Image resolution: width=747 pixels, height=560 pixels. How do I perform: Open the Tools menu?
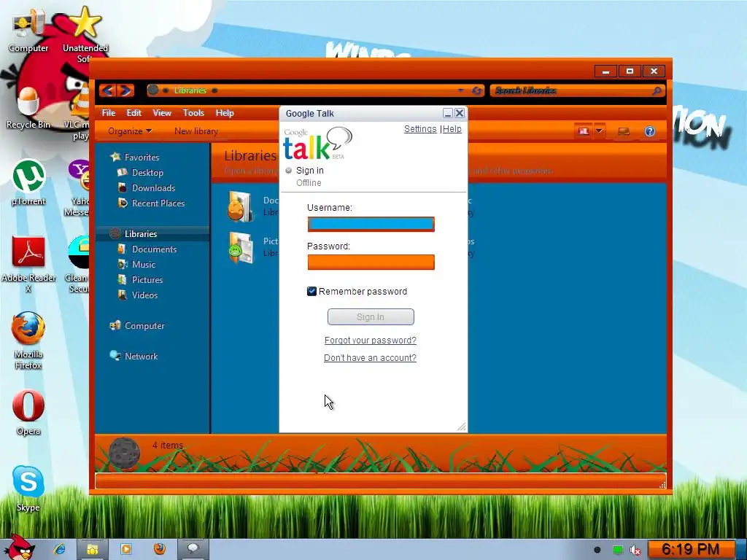point(193,113)
